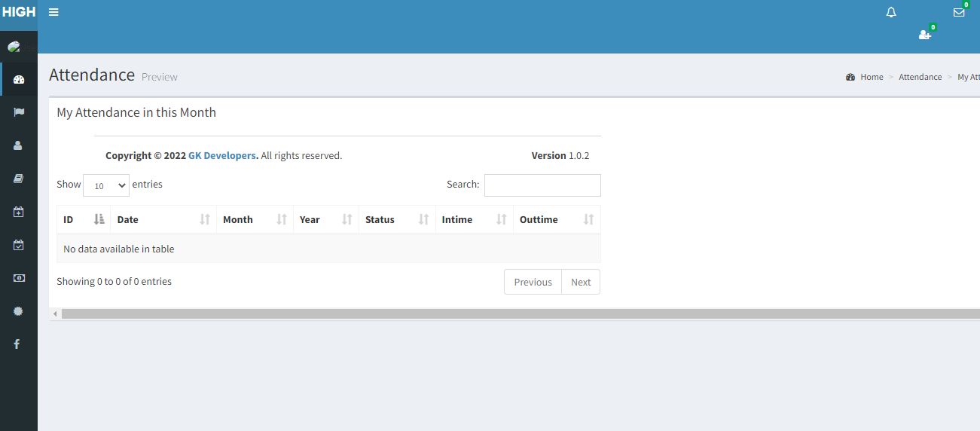Sort table by ID column
Viewport: 980px width, 431px height.
(x=84, y=219)
